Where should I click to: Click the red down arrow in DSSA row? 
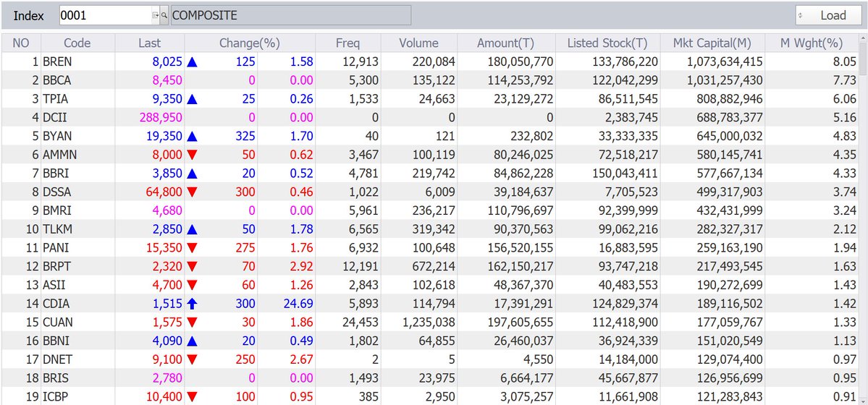(x=192, y=192)
